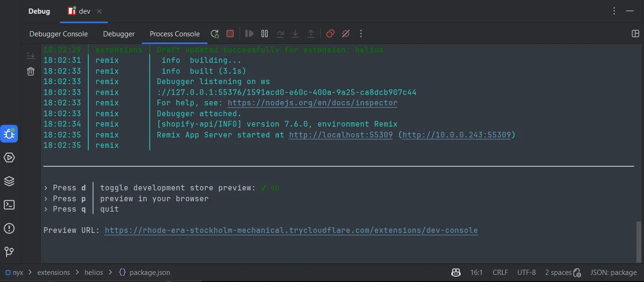Viewport: 644px width, 282px height.
Task: Step over the current line
Action: pyautogui.click(x=280, y=34)
